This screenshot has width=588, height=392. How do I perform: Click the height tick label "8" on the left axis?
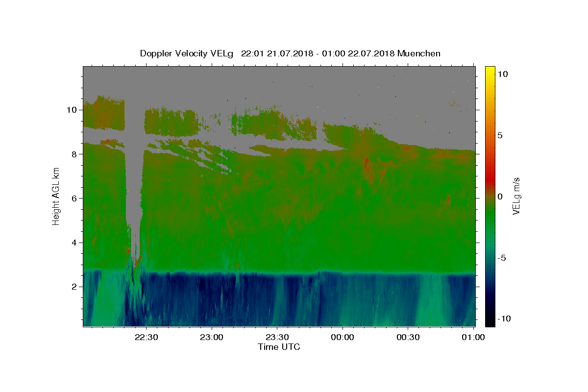tap(75, 154)
